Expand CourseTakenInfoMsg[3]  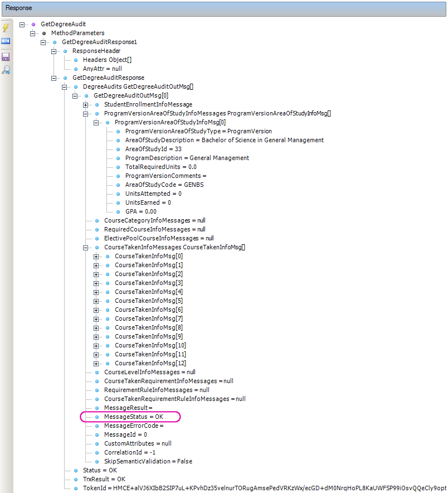click(x=96, y=283)
